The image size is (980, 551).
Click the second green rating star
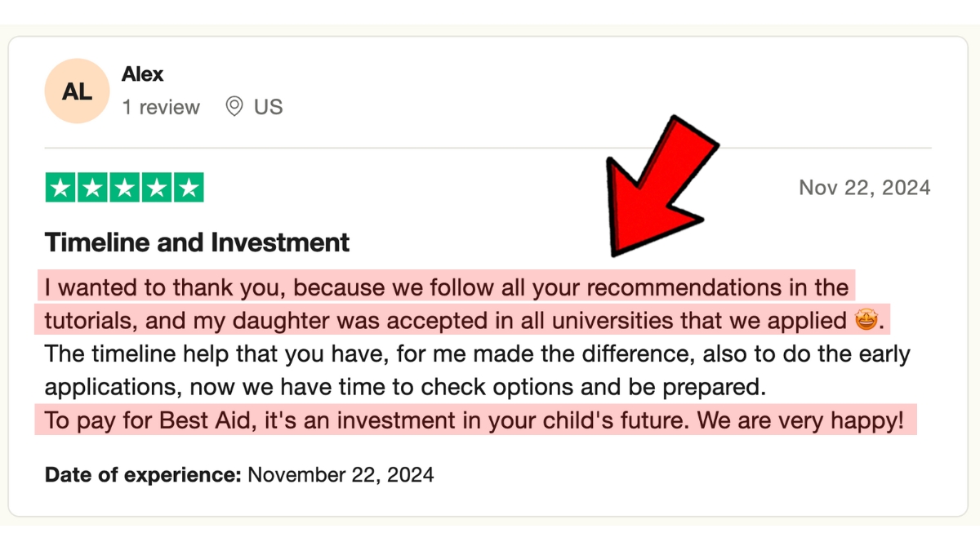(x=92, y=188)
